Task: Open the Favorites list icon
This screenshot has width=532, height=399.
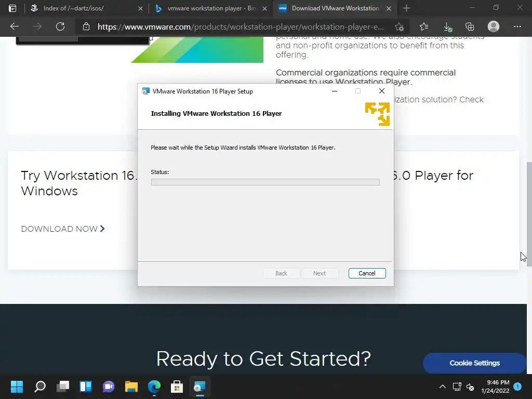Action: pos(424,26)
